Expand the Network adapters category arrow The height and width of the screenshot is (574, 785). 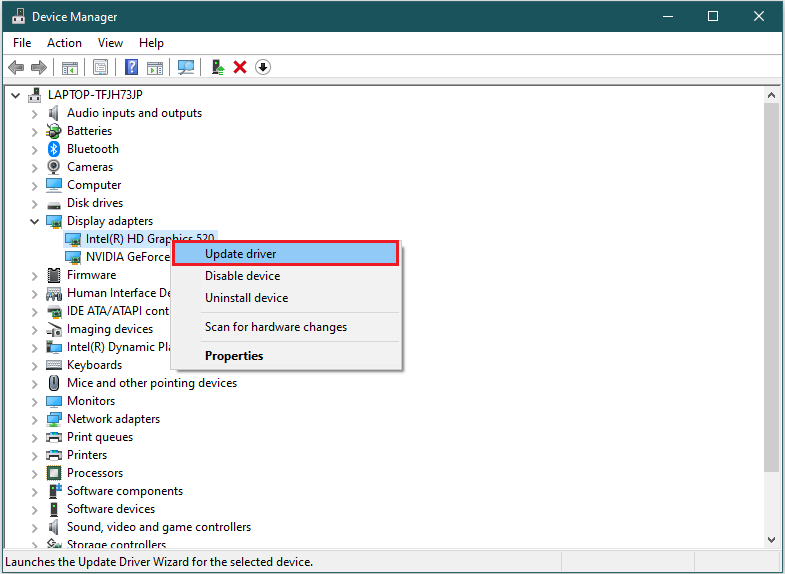(x=34, y=420)
